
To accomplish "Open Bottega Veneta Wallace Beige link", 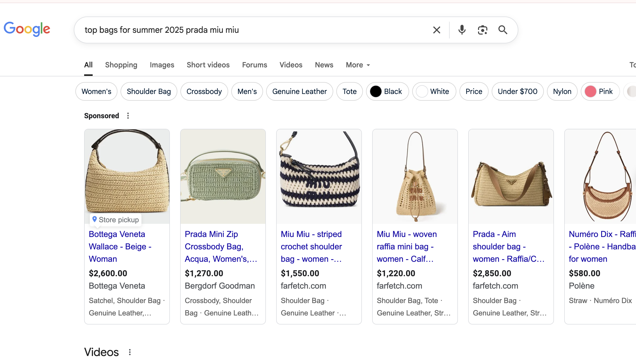I will tap(120, 247).
